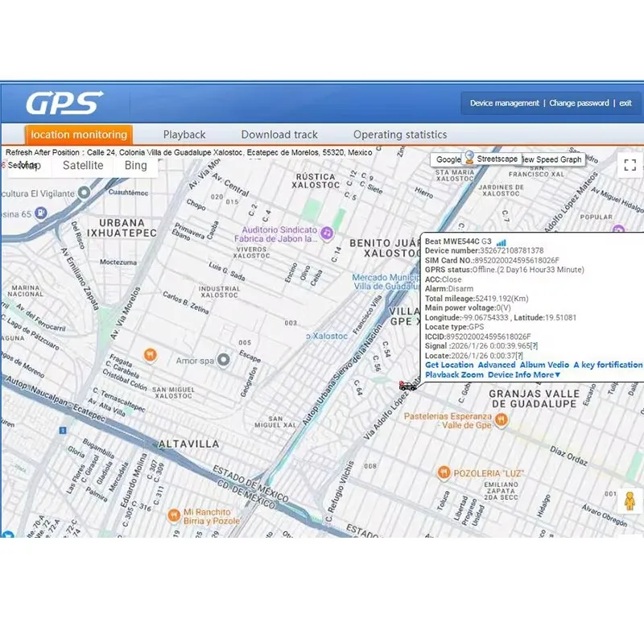Image resolution: width=644 pixels, height=644 pixels.
Task: Click the Auditorio Sindicato music venue marker
Action: click(x=327, y=233)
